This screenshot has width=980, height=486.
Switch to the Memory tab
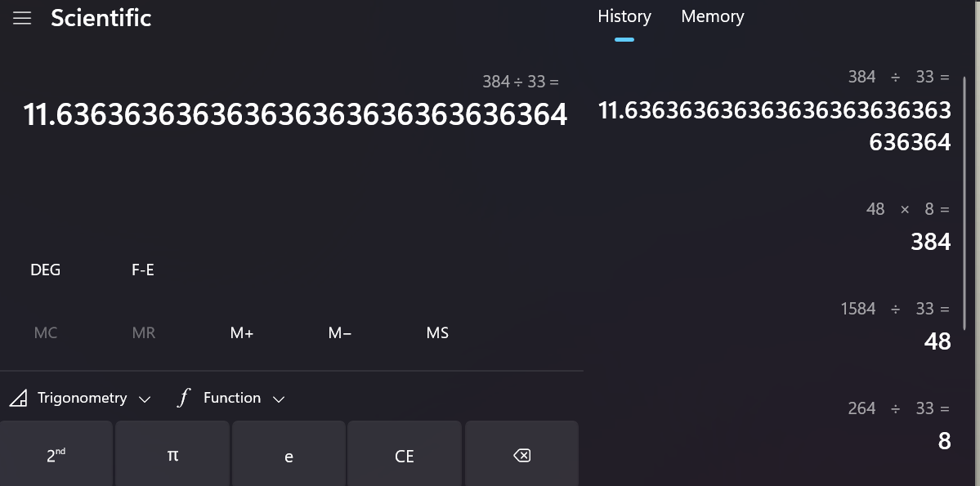tap(713, 17)
